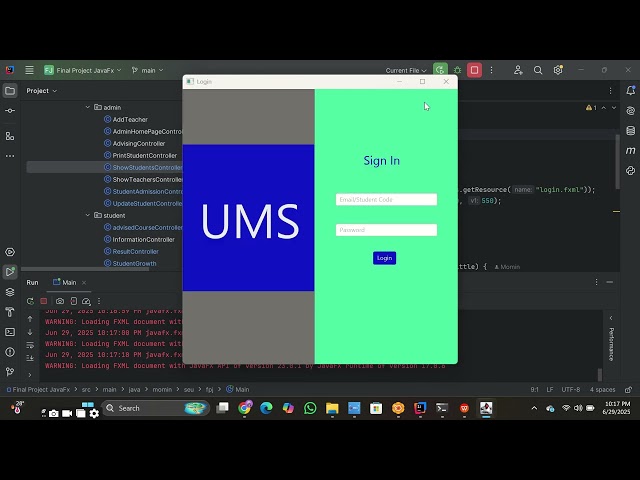This screenshot has width=640, height=480.
Task: Go to next highlighted error arrow
Action: click(x=613, y=108)
